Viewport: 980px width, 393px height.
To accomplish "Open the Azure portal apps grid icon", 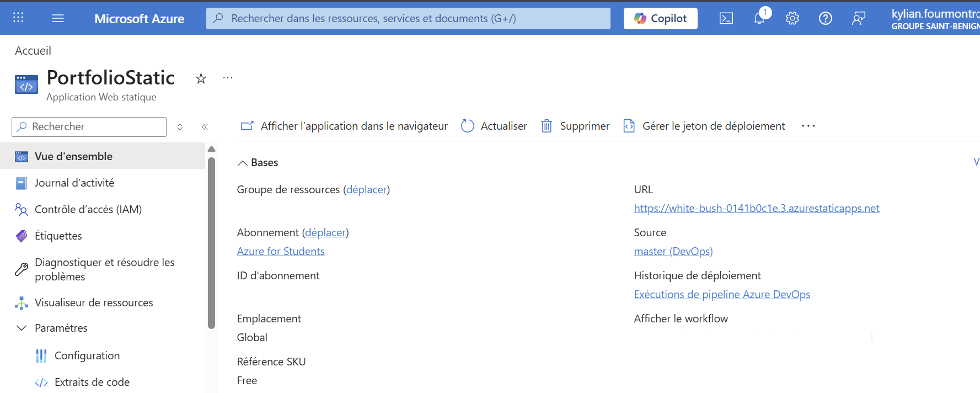I will pos(18,18).
